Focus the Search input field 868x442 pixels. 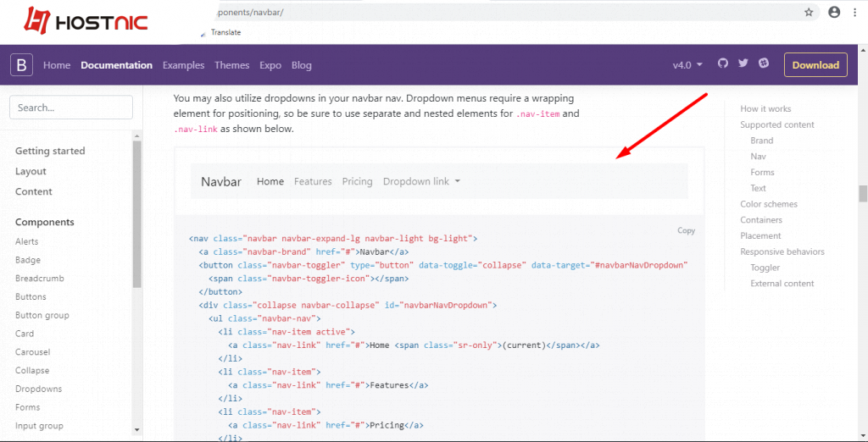tap(71, 108)
